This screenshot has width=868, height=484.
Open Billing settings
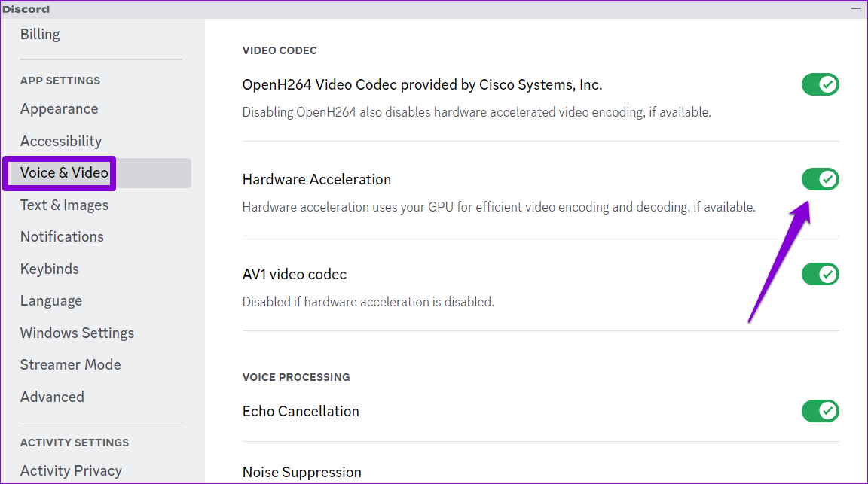[x=40, y=34]
